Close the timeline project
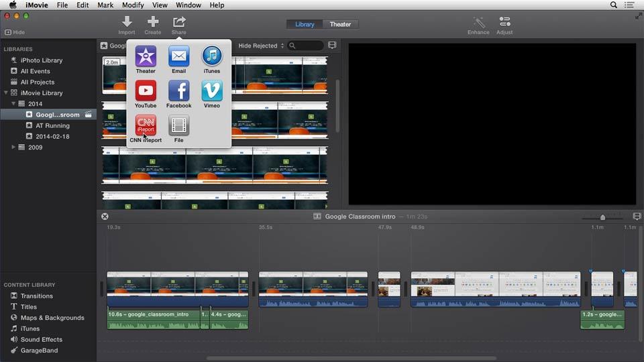Screen dimensions: 644x362 tap(105, 217)
